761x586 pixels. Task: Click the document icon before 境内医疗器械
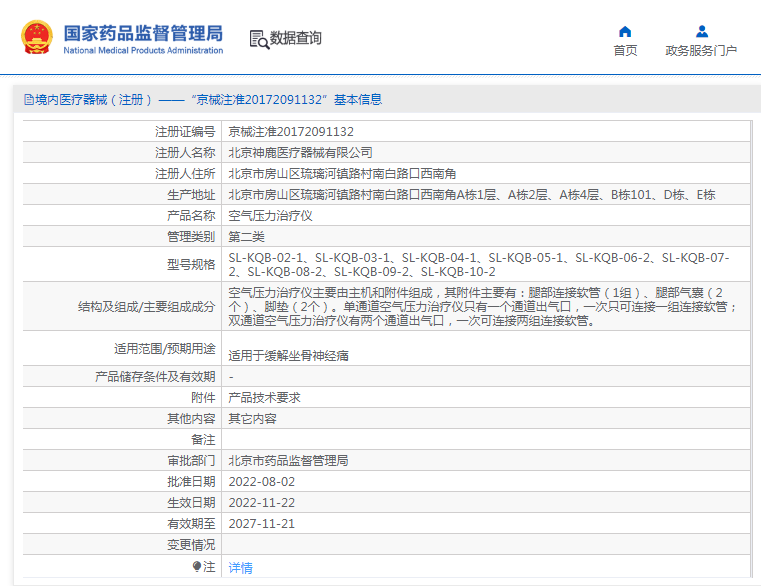click(29, 100)
